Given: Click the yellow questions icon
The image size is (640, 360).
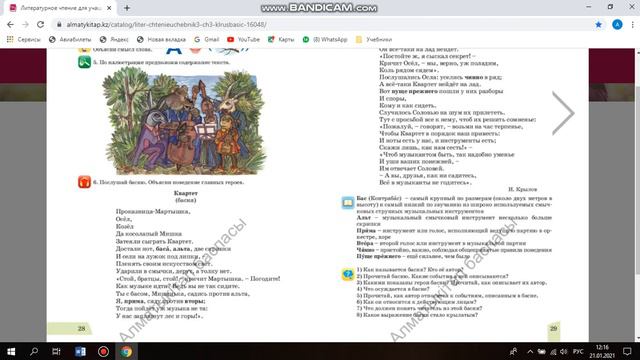Looking at the screenshot, I should [x=348, y=274].
